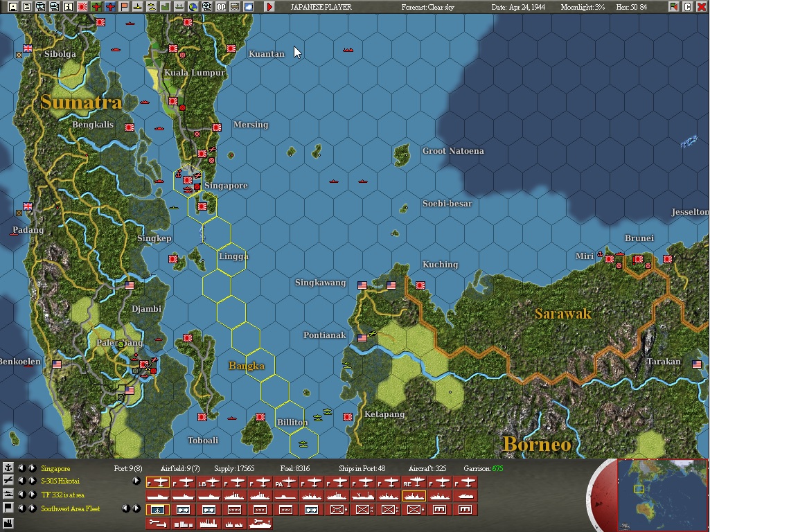798x532 pixels.
Task: Click the British flag marker near Sibolga
Action: click(x=28, y=48)
